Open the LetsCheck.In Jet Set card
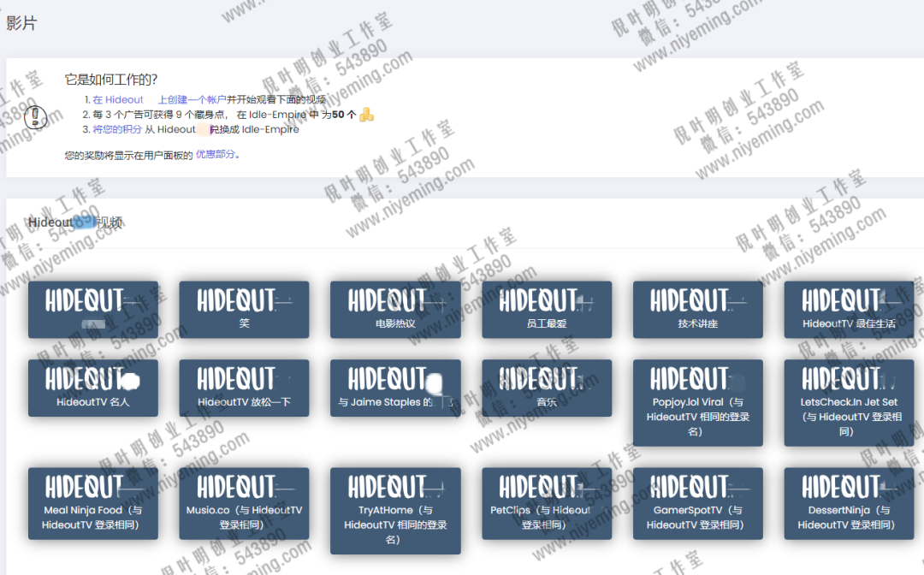This screenshot has height=575, width=924. 850,402
